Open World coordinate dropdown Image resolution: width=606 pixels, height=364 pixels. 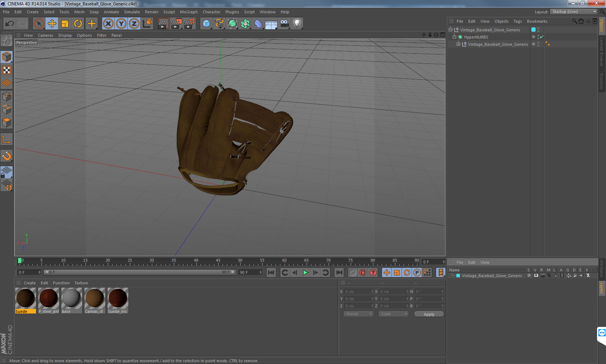tap(358, 314)
